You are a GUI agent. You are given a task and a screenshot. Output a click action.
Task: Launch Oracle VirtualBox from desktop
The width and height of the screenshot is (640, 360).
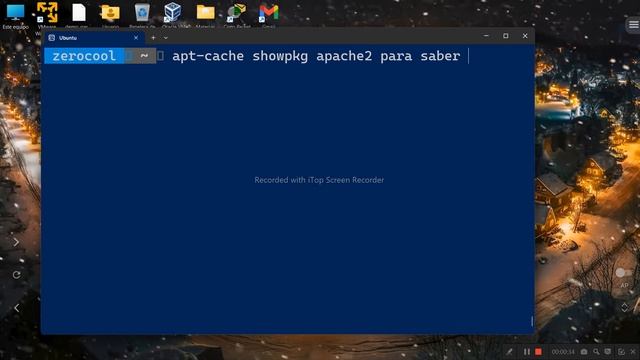(x=173, y=16)
